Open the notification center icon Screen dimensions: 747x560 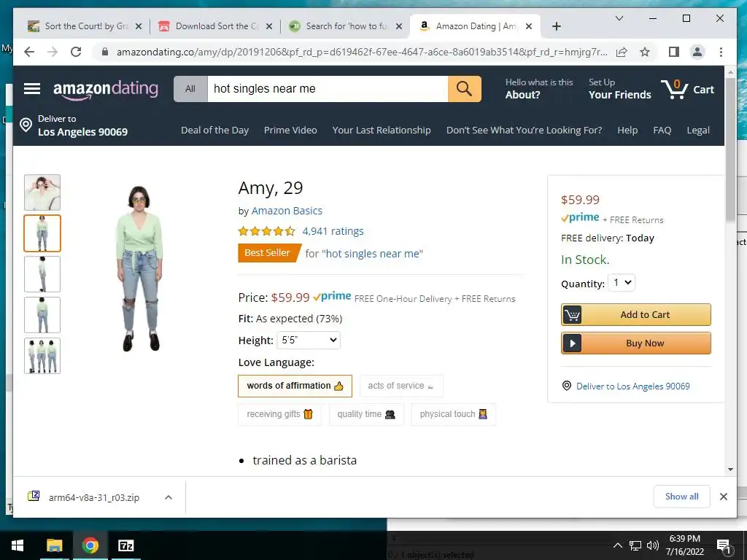[724, 545]
